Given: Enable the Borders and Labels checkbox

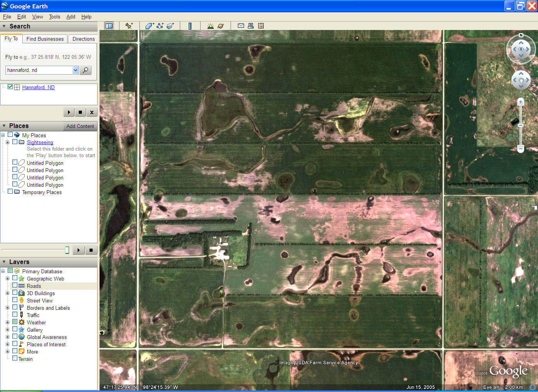Looking at the screenshot, I should [x=15, y=307].
